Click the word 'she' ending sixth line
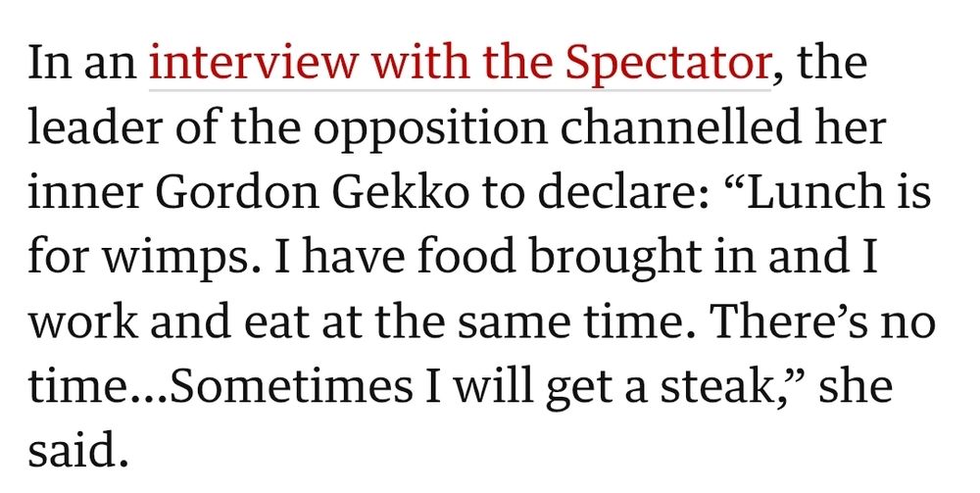Viewport: 980px width, 493px height. (856, 385)
